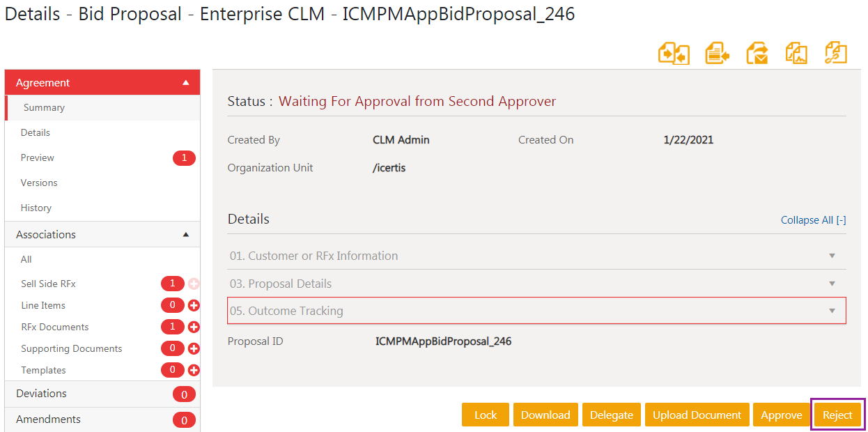Image resolution: width=868 pixels, height=432 pixels.
Task: Open the Versions menu item
Action: tap(39, 183)
